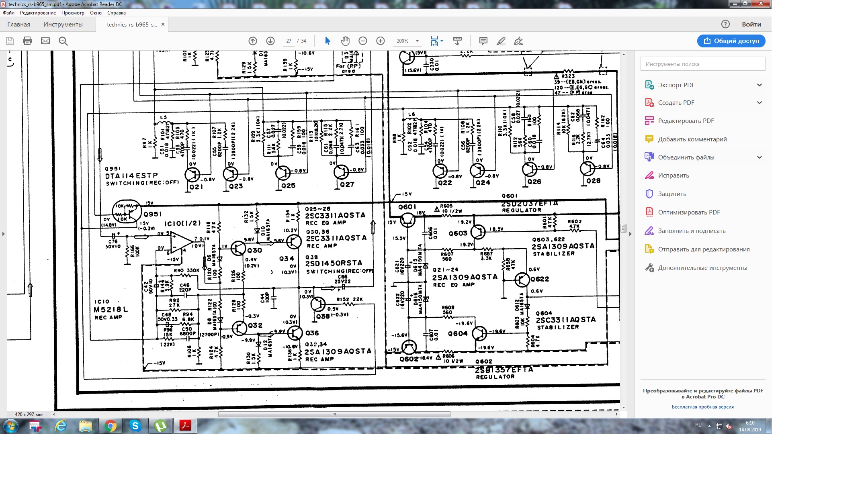Open the Бесплатная пробная версия link
The height and width of the screenshot is (488, 868).
pos(702,407)
